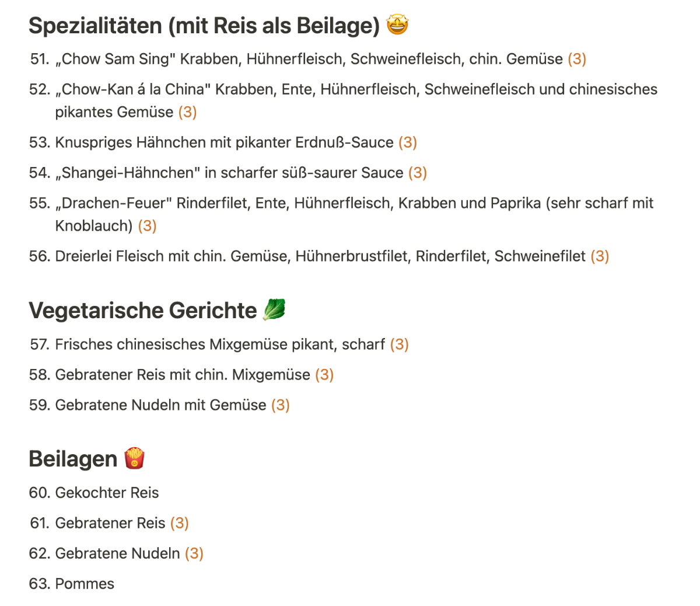Select list item 63 Pommes
Screen dimensions: 700x606
point(72,584)
